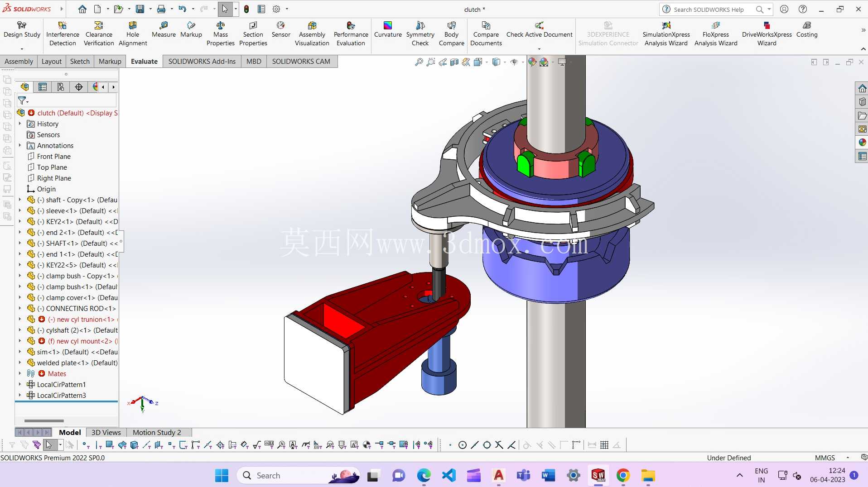Expand the Mates folder
Screen dimensions: 868x487
tap(20, 373)
